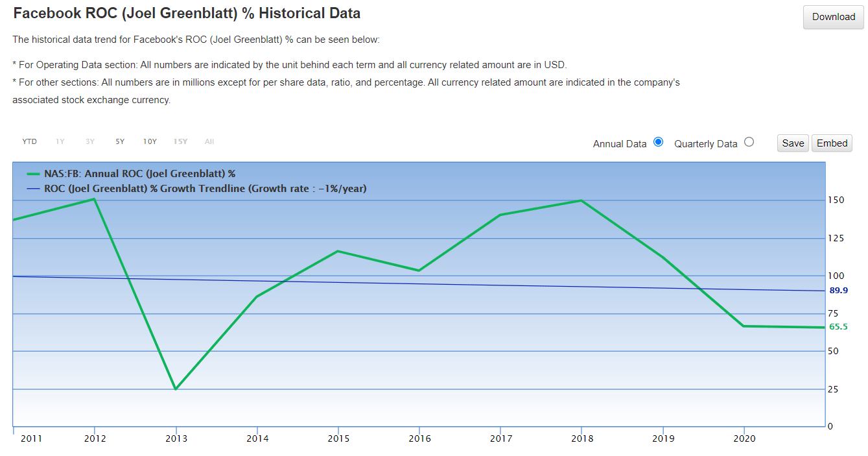
Task: Click the 2018 peak data point
Action: [581, 200]
